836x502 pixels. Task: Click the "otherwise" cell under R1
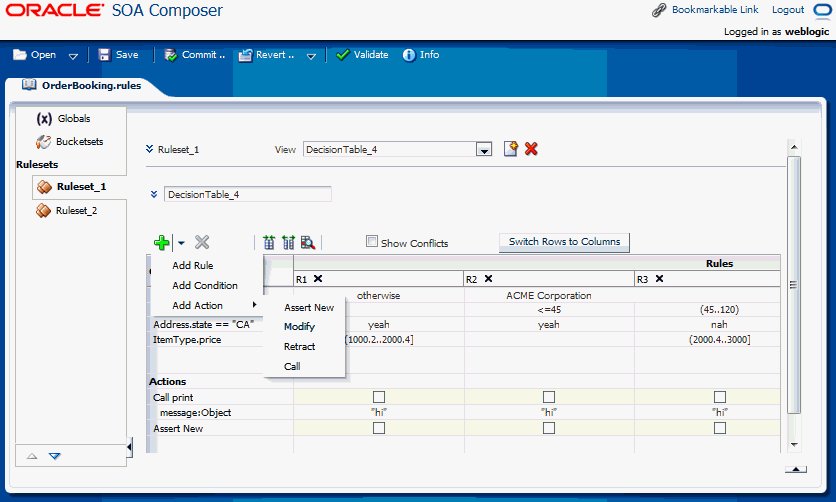pyautogui.click(x=379, y=295)
